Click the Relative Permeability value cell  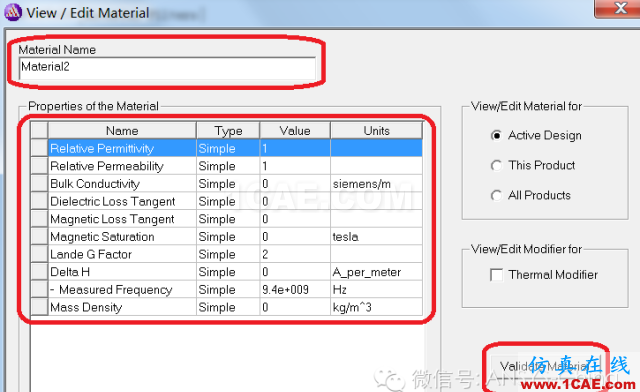[x=295, y=166]
